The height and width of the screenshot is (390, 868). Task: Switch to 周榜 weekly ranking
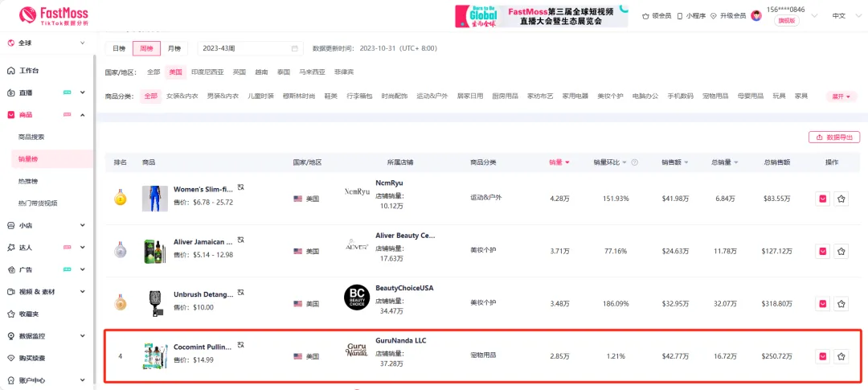[x=147, y=49]
